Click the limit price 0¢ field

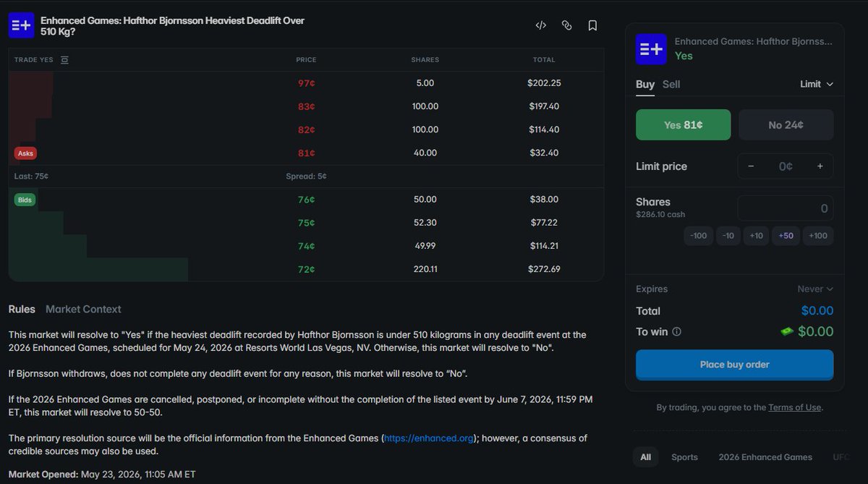click(x=786, y=166)
